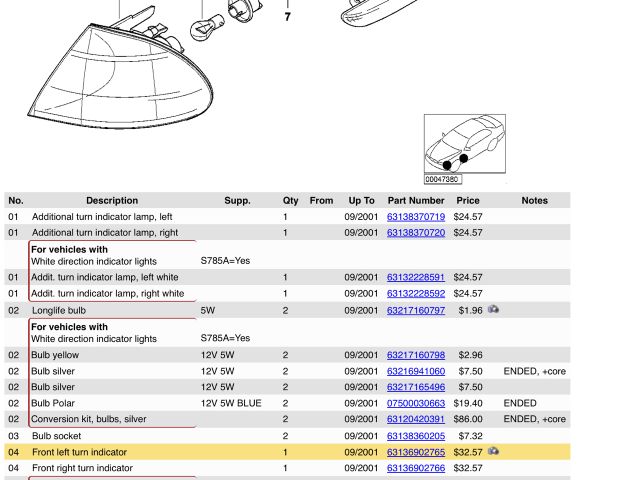The height and width of the screenshot is (480, 640).
Task: Click photo icon beside Front left turn indicator price
Action: 493,452
